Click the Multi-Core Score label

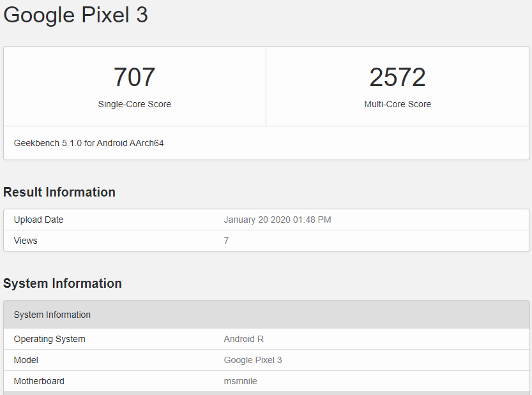pyautogui.click(x=397, y=104)
